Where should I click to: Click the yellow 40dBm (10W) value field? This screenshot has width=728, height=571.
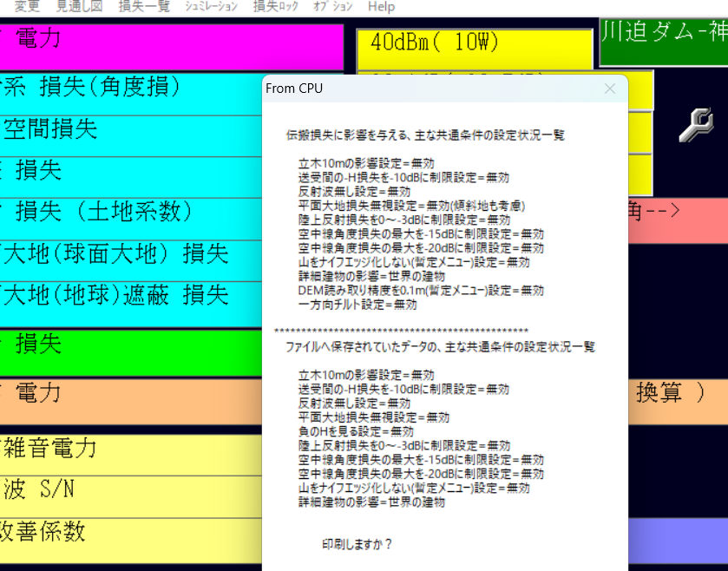coord(475,49)
